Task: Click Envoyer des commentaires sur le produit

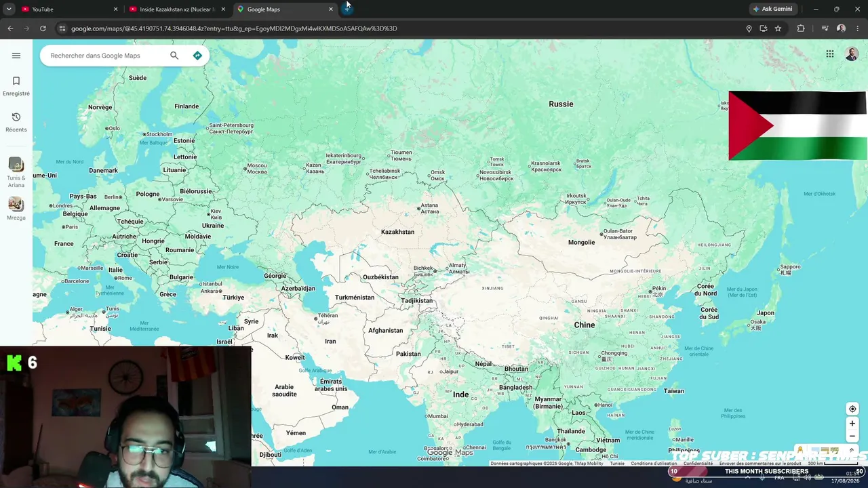Action: point(761,464)
